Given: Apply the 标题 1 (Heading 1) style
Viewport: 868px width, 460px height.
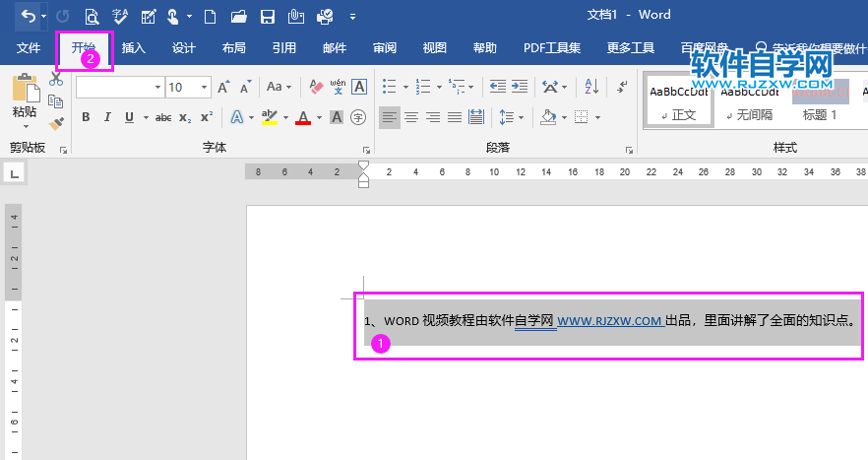Looking at the screenshot, I should click(x=821, y=102).
